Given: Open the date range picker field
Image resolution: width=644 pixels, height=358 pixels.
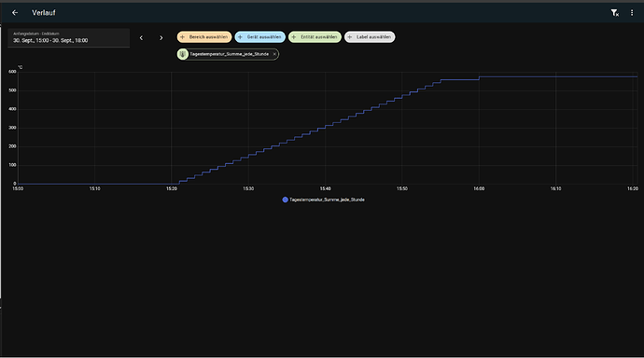Looking at the screenshot, I should (68, 37).
